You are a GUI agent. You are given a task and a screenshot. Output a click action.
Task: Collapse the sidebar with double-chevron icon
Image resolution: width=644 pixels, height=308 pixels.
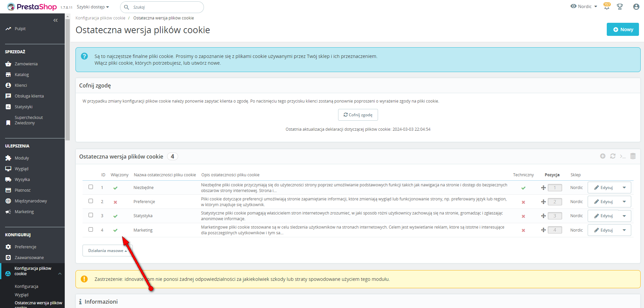pos(55,20)
